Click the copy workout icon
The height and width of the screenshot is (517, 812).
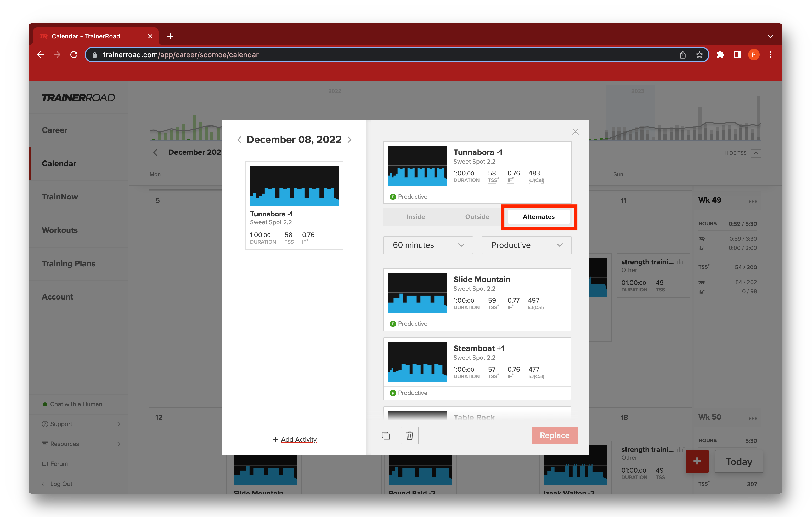(385, 435)
